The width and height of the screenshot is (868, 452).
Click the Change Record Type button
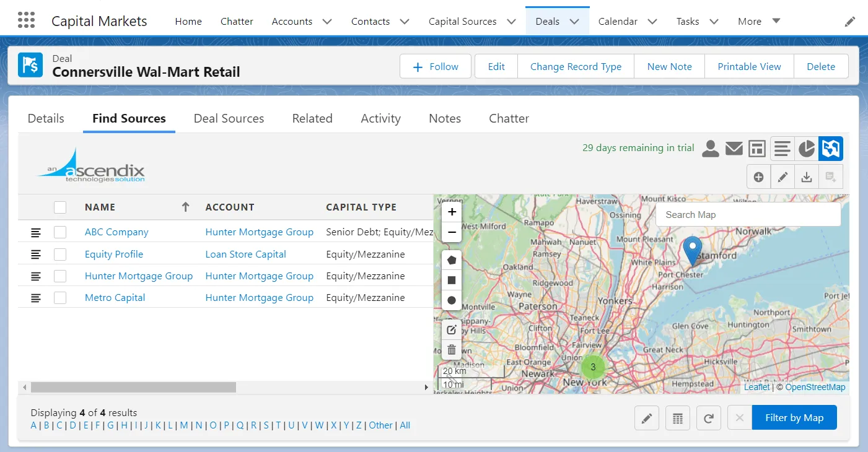[x=576, y=66]
